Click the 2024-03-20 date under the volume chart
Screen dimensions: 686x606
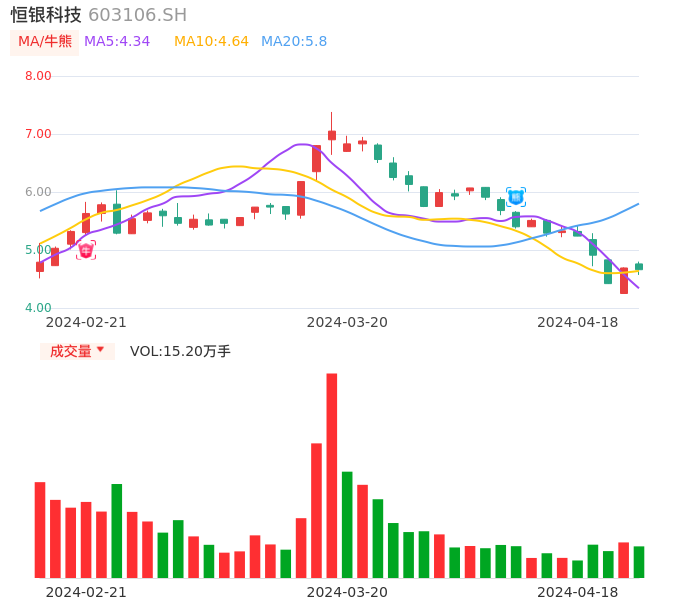[347, 592]
